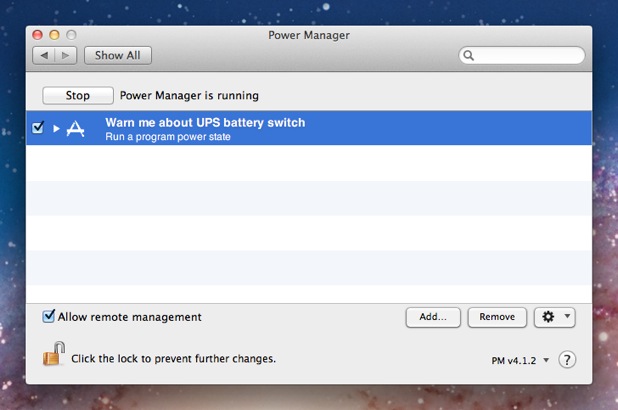
Task: Stop Power Manager
Action: (78, 95)
